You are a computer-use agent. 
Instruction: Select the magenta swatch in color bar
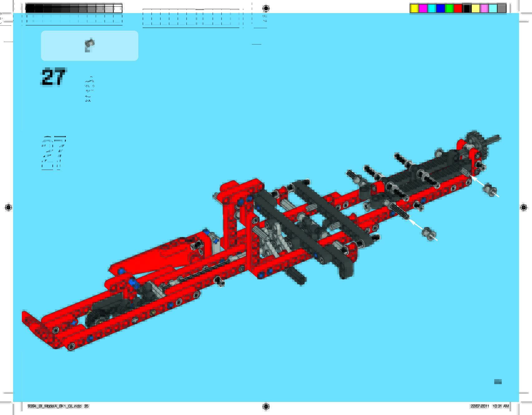tap(423, 8)
